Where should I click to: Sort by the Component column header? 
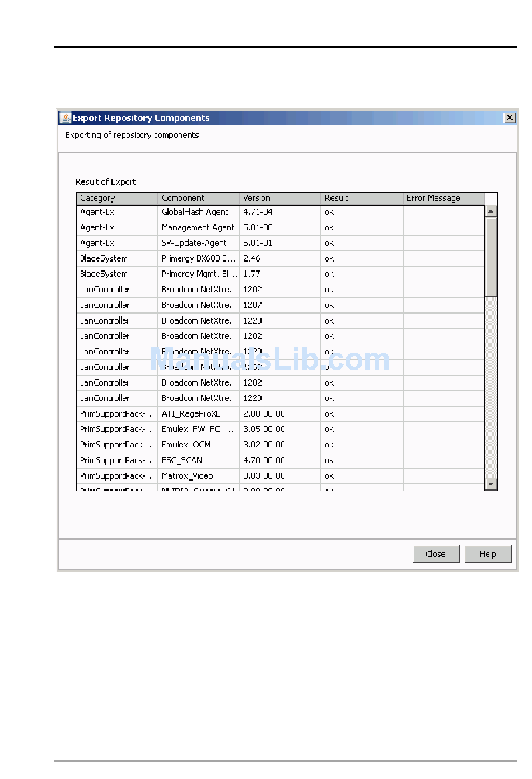point(198,198)
